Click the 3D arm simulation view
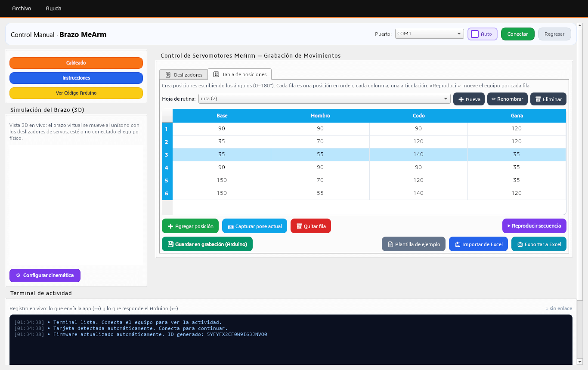Viewport: 588px width, 370px height. (x=76, y=205)
